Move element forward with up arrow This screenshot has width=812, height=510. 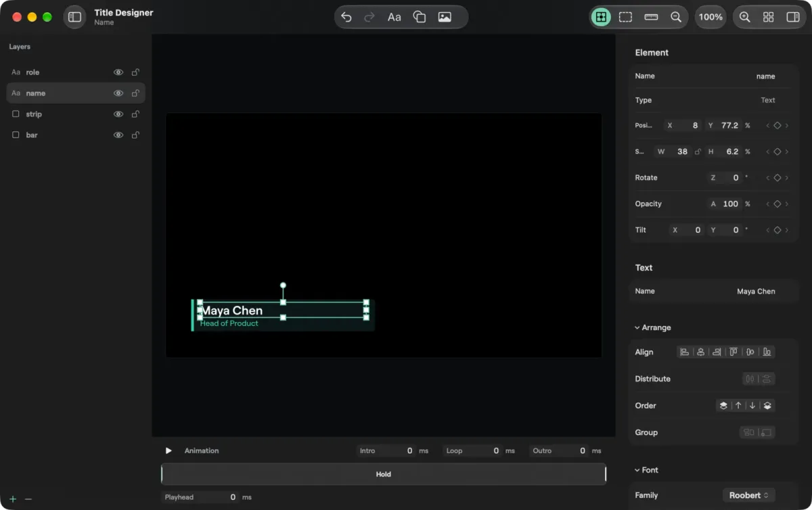738,406
